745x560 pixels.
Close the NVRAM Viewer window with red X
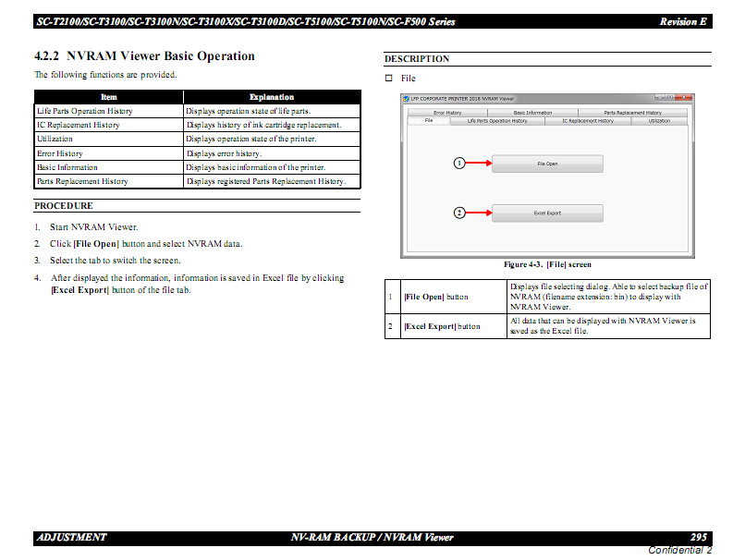pyautogui.click(x=683, y=97)
